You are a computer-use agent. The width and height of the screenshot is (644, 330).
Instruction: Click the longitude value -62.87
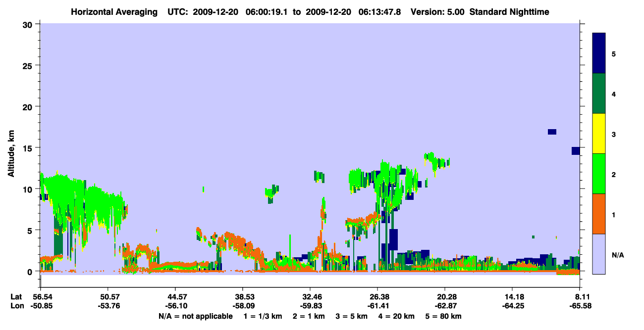coord(445,306)
